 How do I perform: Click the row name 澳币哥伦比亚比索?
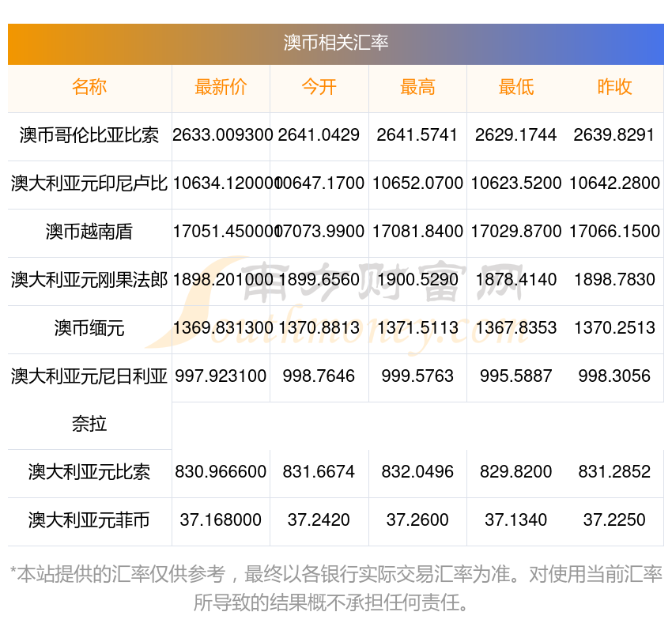point(89,135)
